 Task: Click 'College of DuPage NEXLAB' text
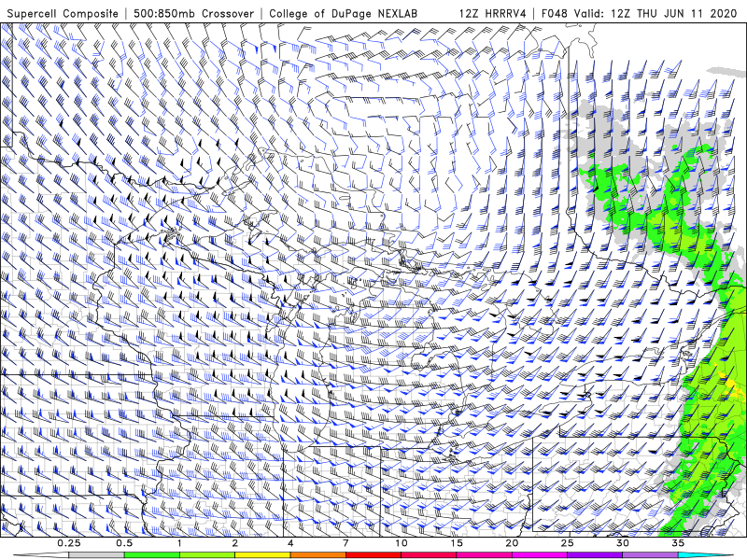pyautogui.click(x=343, y=14)
